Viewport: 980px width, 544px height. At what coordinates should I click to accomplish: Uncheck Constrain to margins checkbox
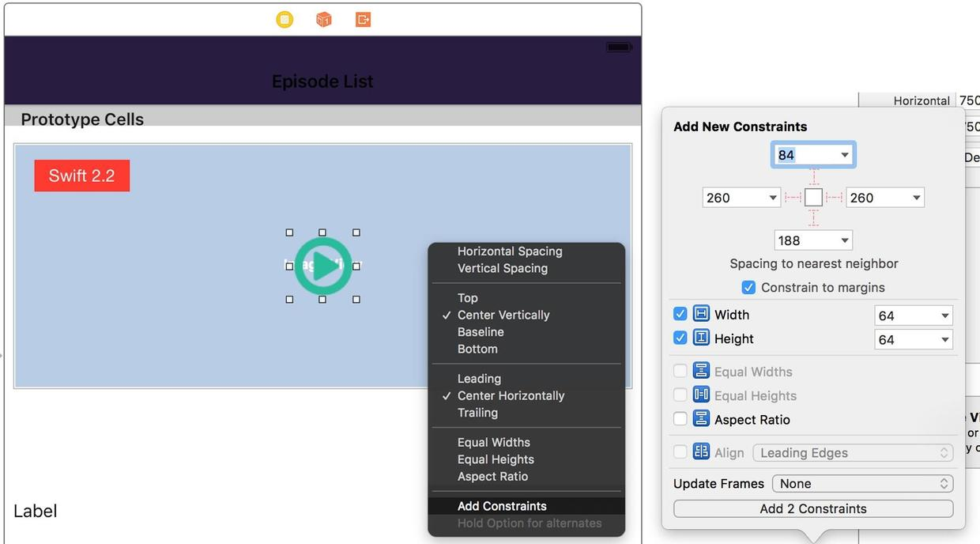click(x=748, y=287)
